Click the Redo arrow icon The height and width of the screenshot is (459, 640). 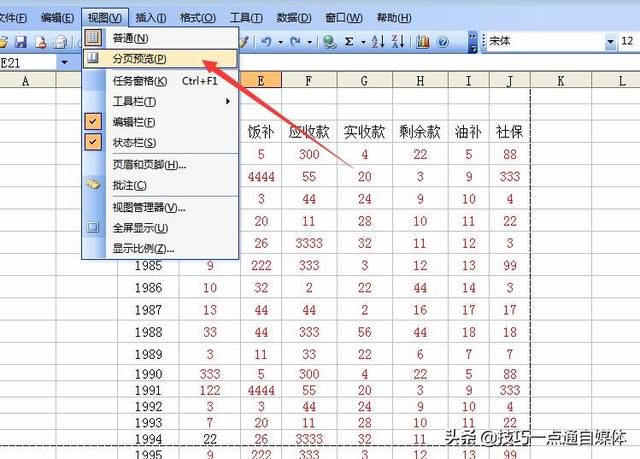296,41
